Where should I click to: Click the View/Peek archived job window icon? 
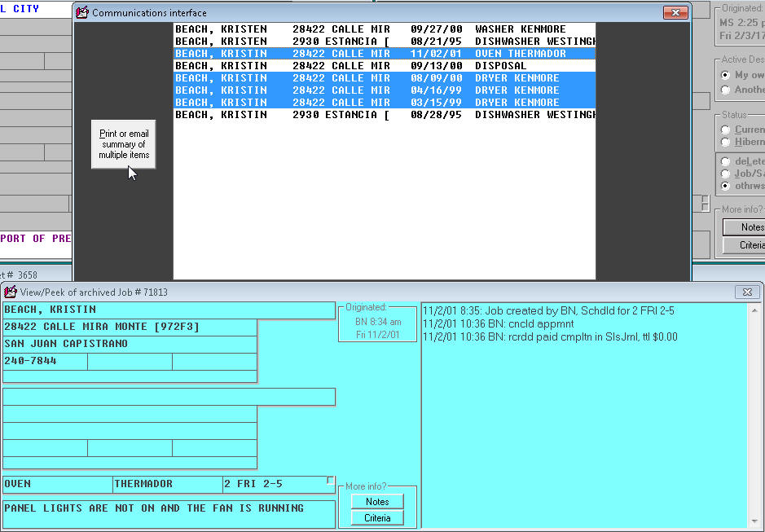(11, 292)
